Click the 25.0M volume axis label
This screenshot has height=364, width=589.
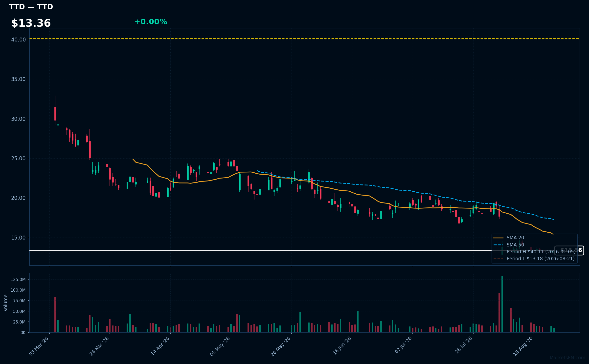[x=19, y=322]
